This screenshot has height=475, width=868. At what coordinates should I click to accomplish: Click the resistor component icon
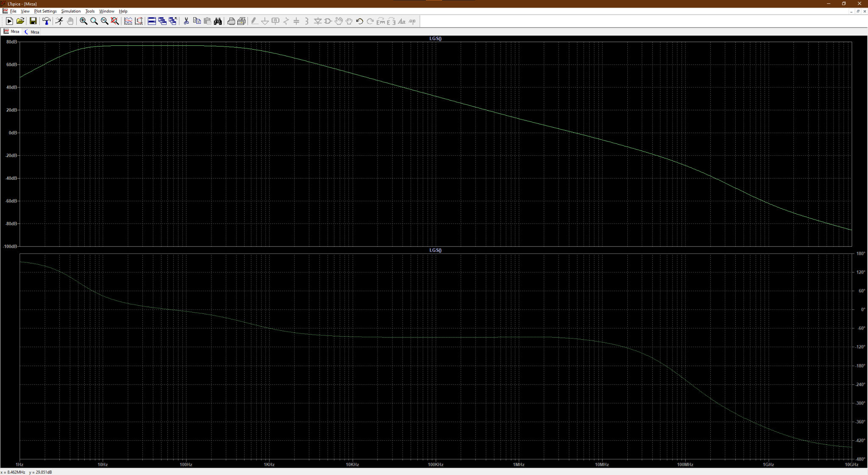(x=286, y=21)
